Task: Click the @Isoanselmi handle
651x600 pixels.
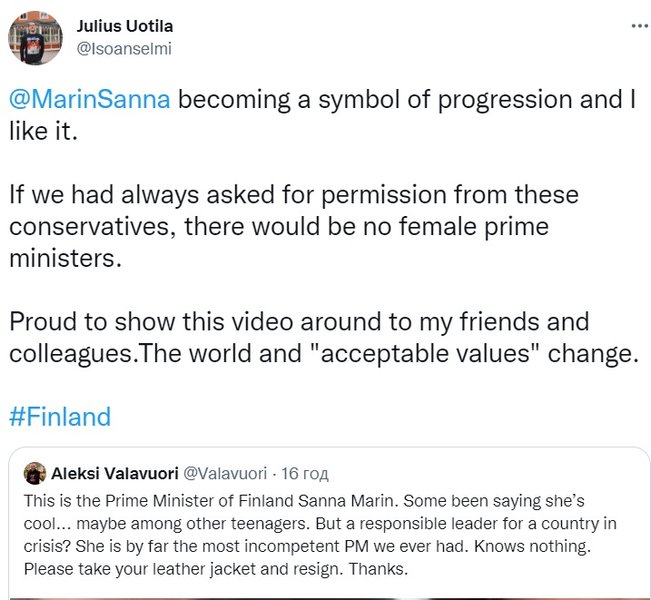Action: tap(116, 45)
